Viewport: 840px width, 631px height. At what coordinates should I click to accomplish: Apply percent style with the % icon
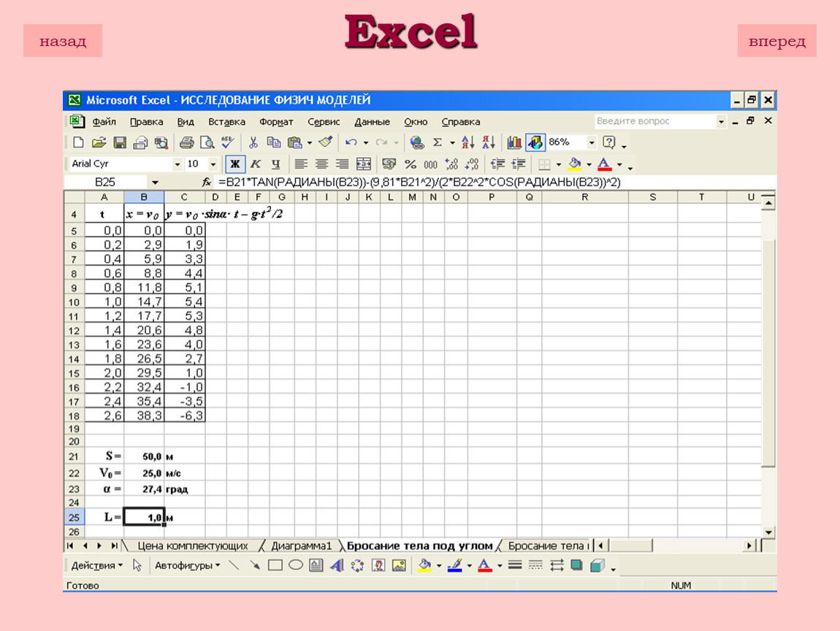[x=411, y=164]
